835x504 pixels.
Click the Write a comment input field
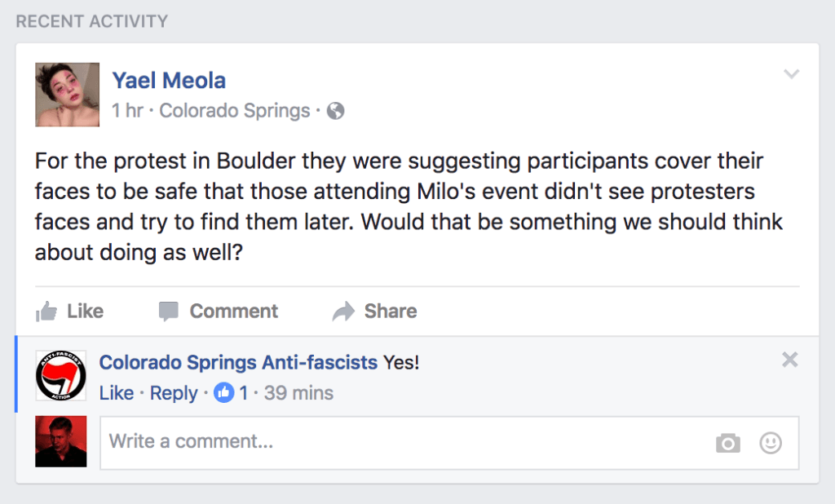pos(449,443)
